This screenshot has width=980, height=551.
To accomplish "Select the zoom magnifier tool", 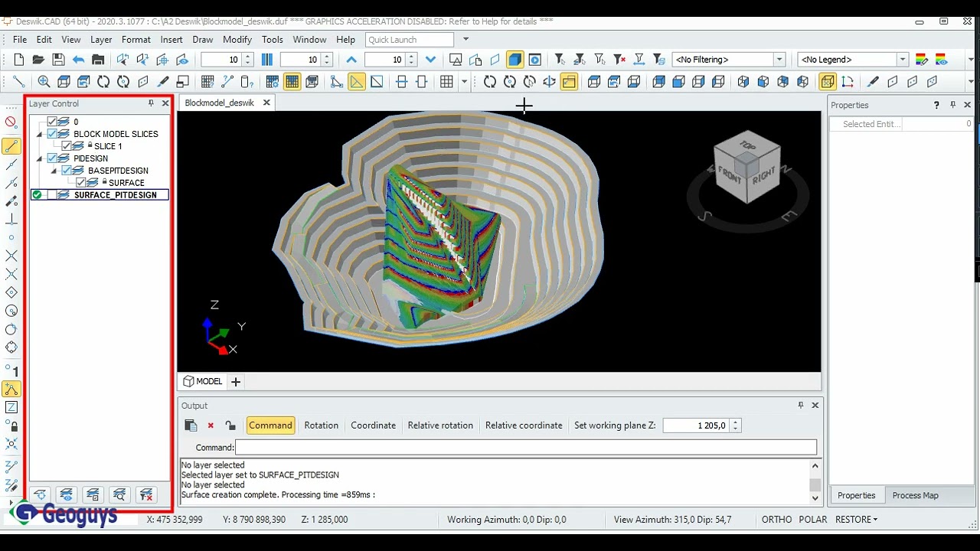I will [44, 82].
